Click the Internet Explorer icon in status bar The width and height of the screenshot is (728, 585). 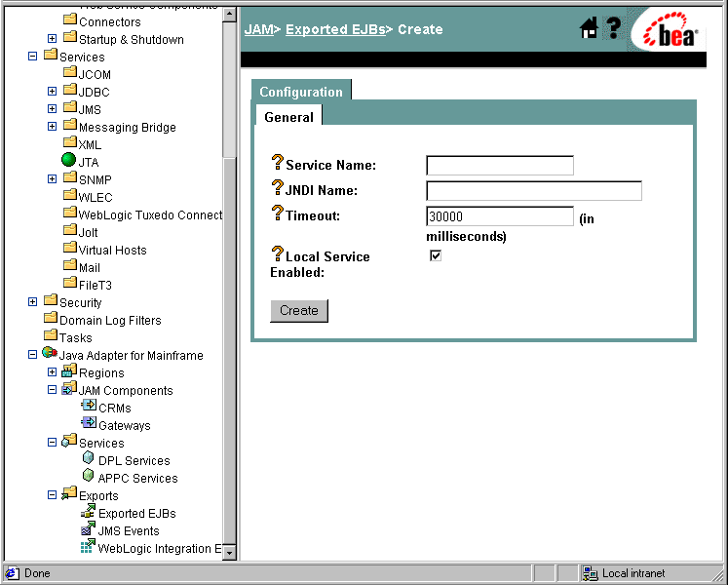click(x=12, y=573)
